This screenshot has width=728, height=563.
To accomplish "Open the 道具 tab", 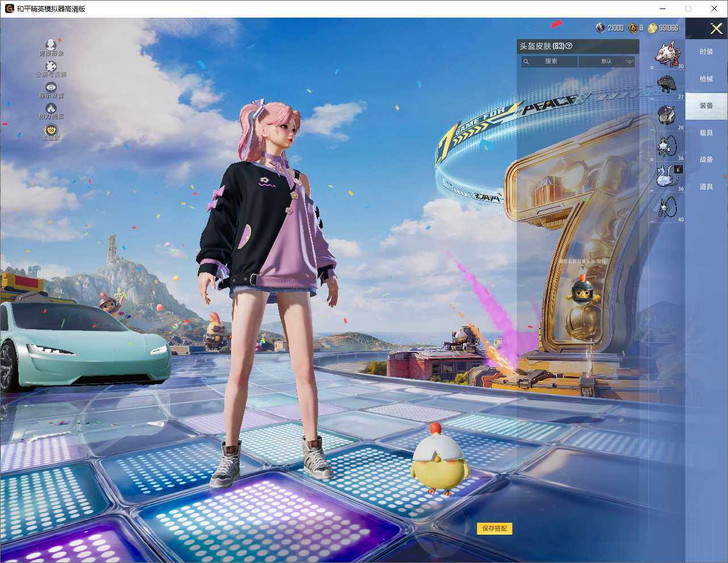I will tap(706, 187).
